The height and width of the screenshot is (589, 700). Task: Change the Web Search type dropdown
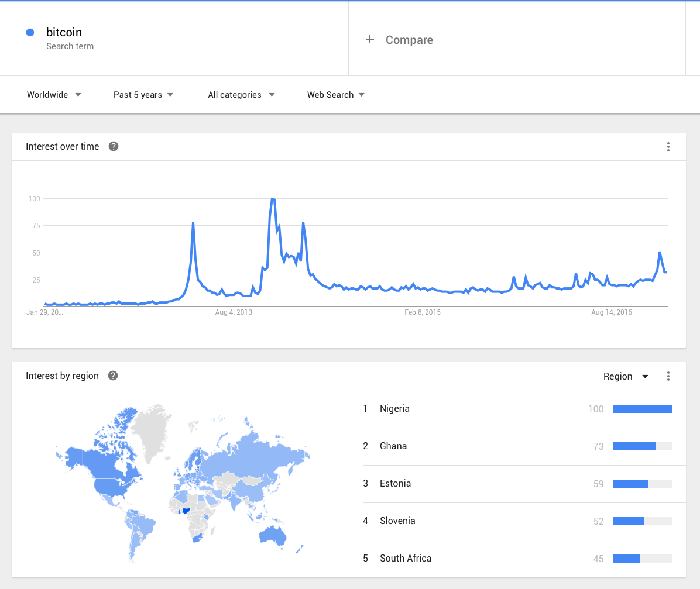pos(336,95)
